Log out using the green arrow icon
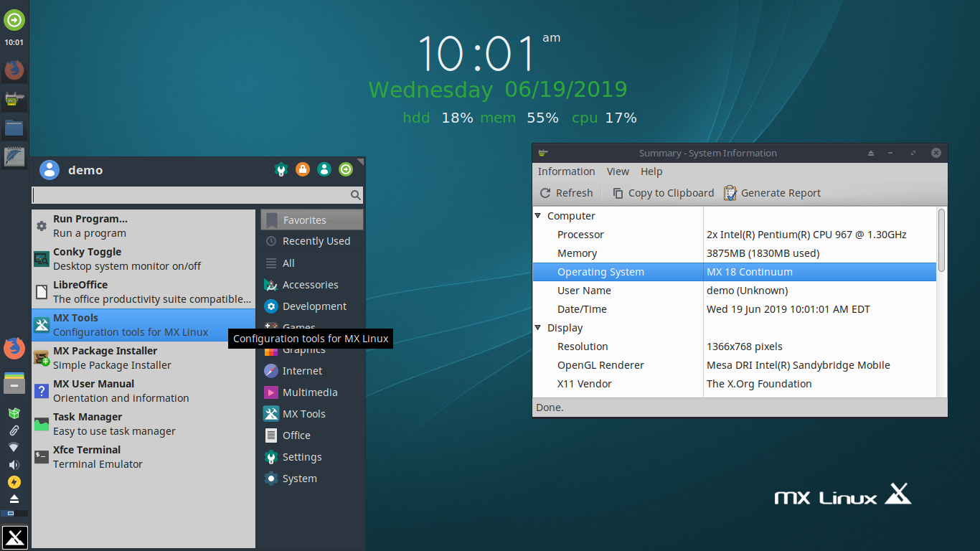 [x=345, y=169]
